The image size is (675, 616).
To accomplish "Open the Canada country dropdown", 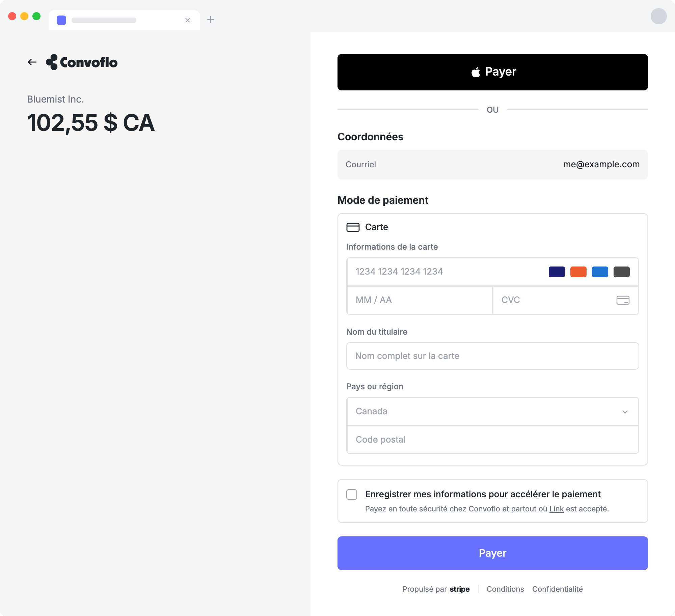I will tap(493, 411).
